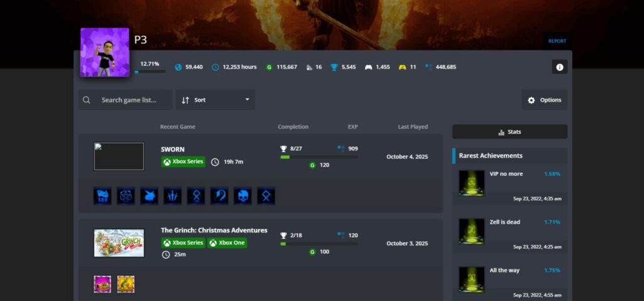Click the info icon button

[559, 67]
